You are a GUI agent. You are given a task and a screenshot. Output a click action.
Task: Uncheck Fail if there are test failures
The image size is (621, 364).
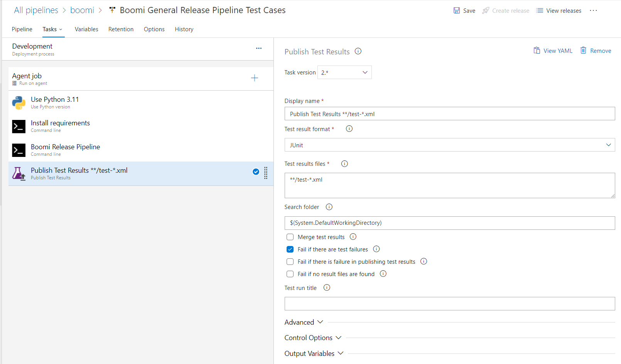(290, 249)
